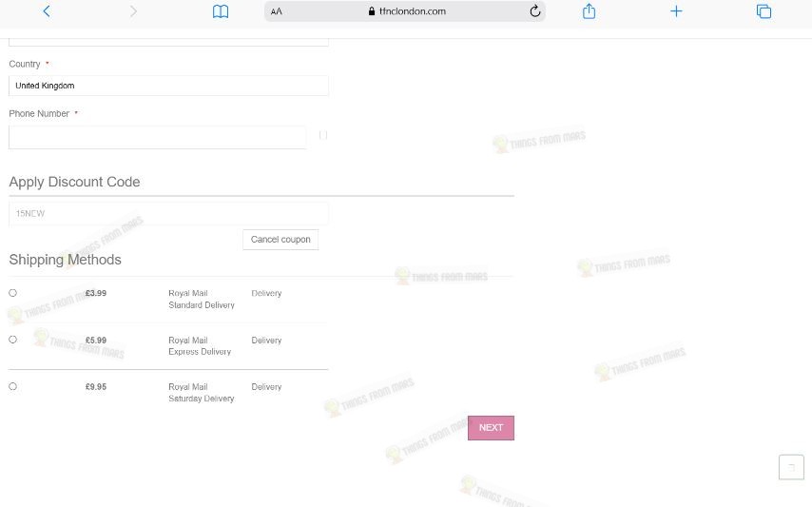This screenshot has height=507, width=812.
Task: Go back with Safari back arrow
Action: [x=47, y=11]
